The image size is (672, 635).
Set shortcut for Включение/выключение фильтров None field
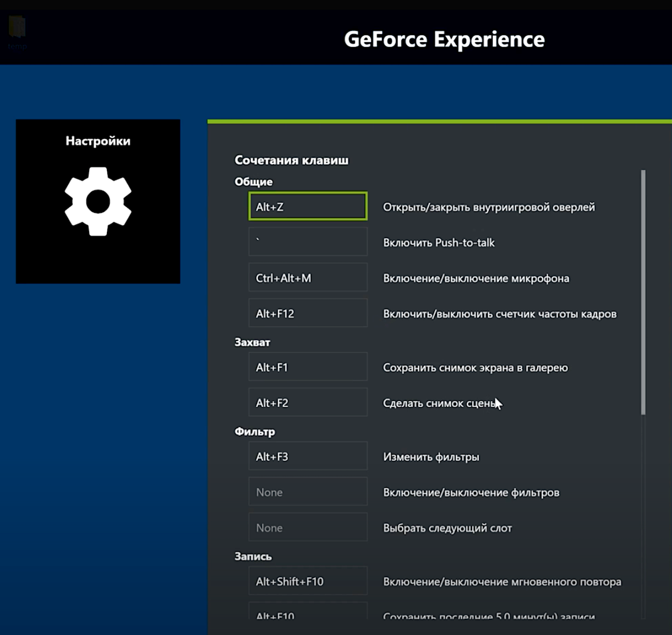(308, 492)
